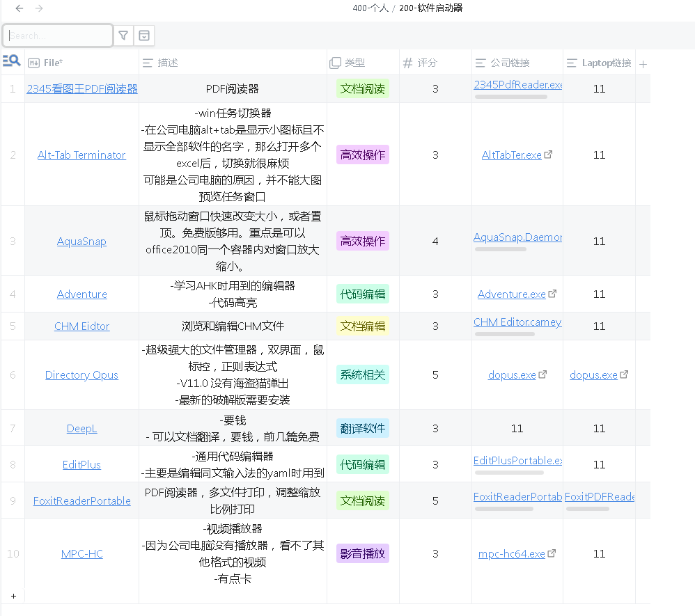
Task: Focus the Search input field
Action: click(58, 35)
